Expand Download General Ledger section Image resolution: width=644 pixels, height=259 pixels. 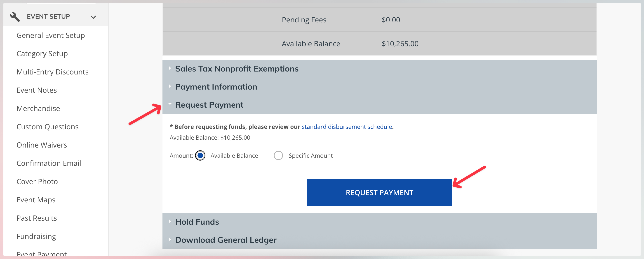click(x=379, y=240)
